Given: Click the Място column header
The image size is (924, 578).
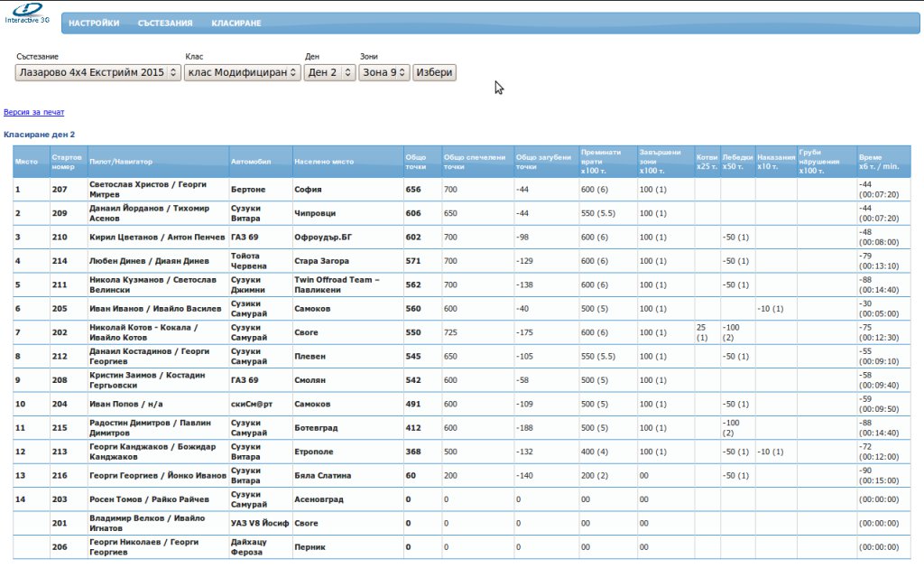Looking at the screenshot, I should tap(27, 162).
